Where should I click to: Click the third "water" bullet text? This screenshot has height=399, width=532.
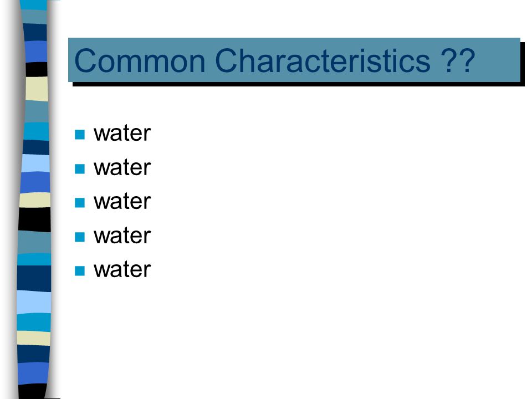click(122, 201)
